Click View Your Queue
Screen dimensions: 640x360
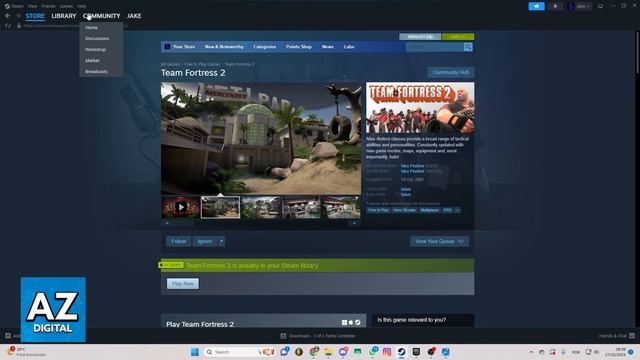439,241
